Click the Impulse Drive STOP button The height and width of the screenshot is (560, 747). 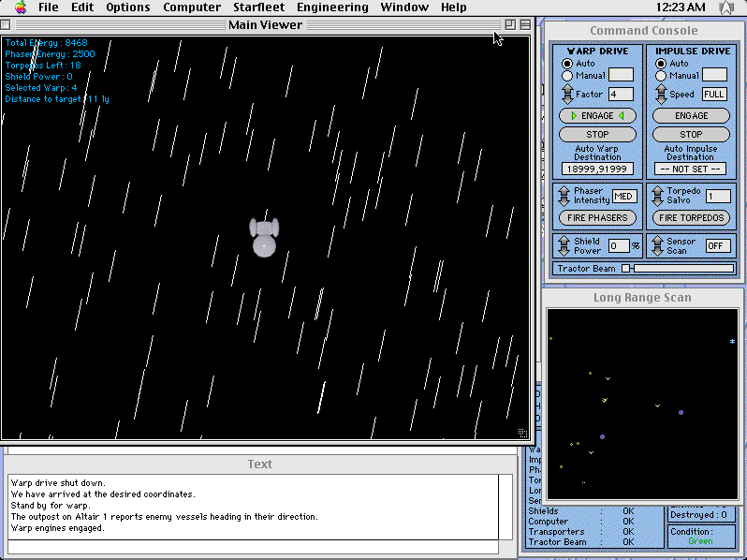[x=691, y=135]
